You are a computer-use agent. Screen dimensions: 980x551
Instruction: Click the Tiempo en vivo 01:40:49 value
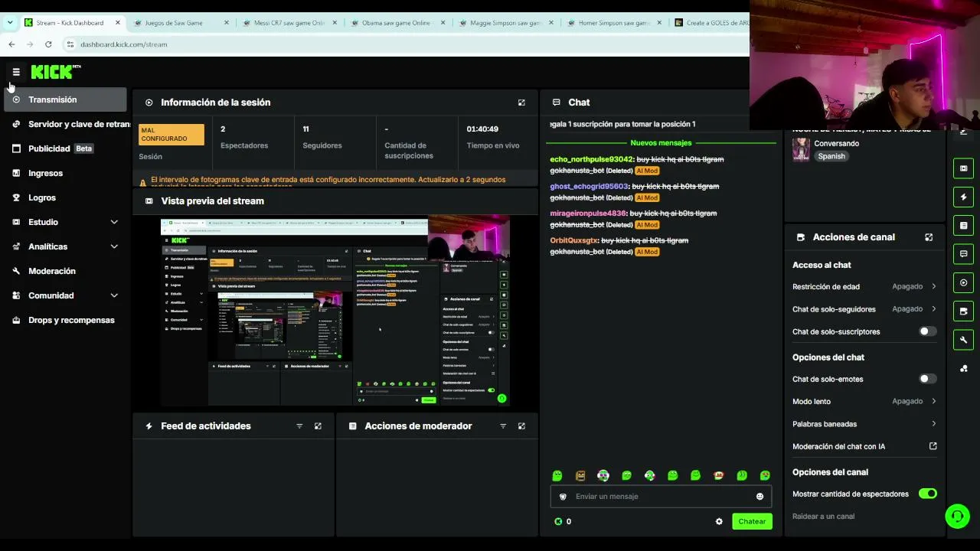tap(482, 129)
